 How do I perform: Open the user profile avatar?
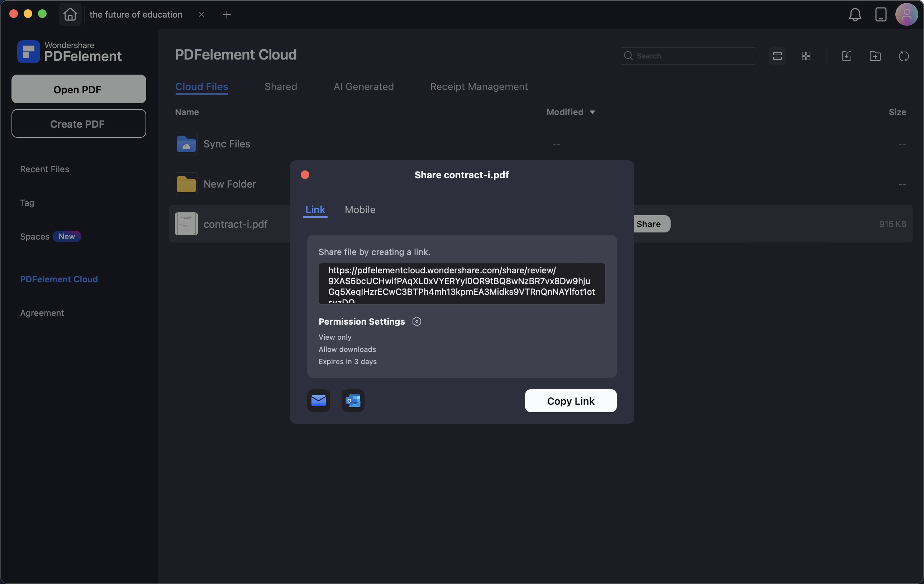click(906, 15)
